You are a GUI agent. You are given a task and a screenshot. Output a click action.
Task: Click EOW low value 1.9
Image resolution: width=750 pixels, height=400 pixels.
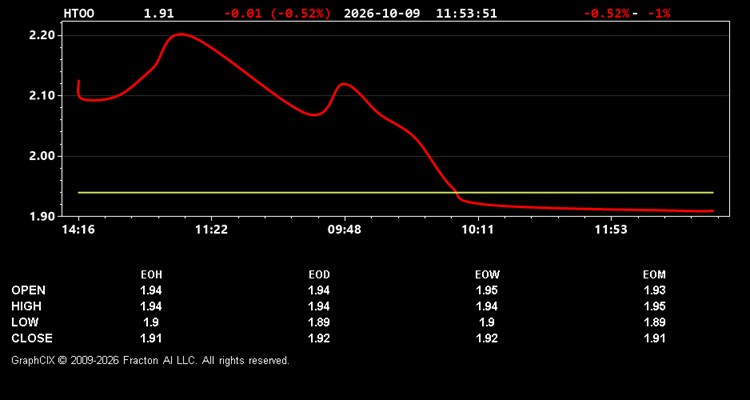click(487, 322)
